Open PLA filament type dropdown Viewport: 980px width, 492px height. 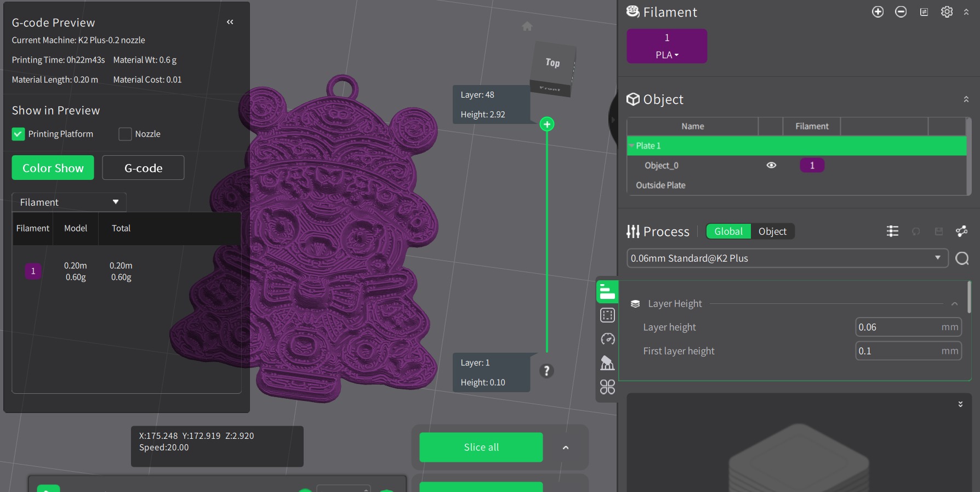tap(667, 55)
